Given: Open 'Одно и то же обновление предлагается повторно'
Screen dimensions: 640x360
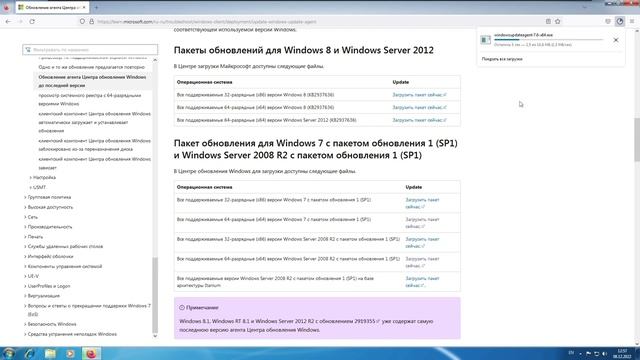Looking at the screenshot, I should (92, 67).
